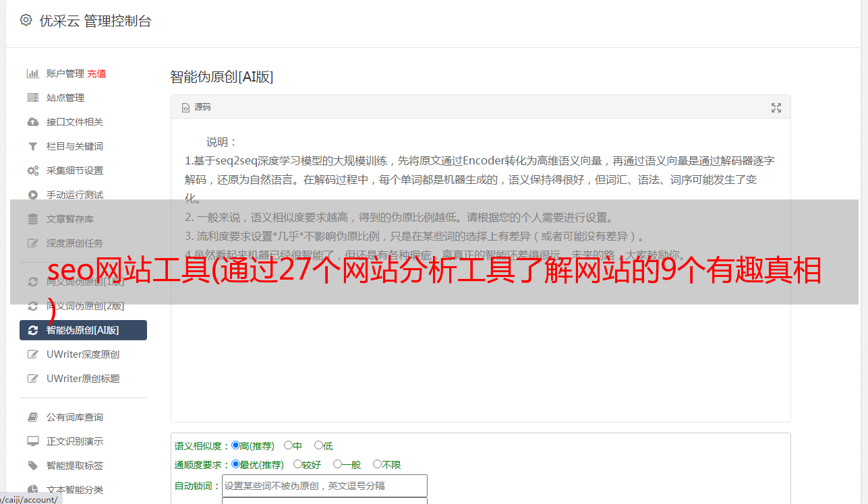The height and width of the screenshot is (504, 868).
Task: Open 手动运行测试 menu item
Action: 75,195
